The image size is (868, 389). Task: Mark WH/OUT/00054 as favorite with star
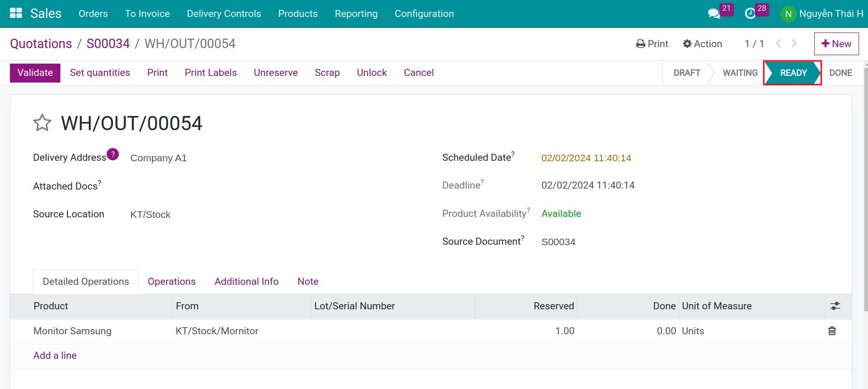[42, 123]
